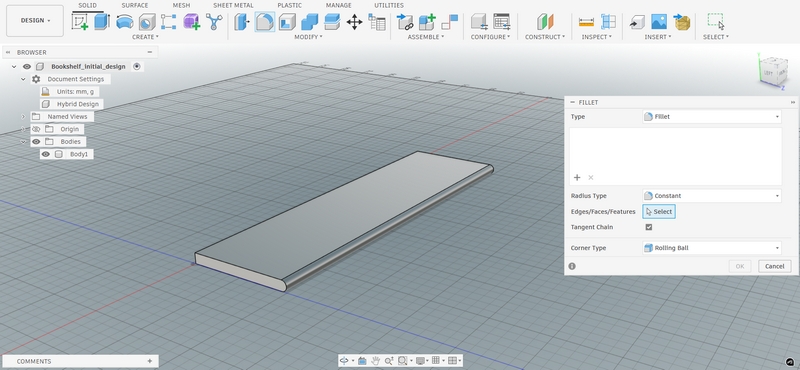This screenshot has width=800, height=370.
Task: Select the Revolve tool
Action: click(x=124, y=21)
